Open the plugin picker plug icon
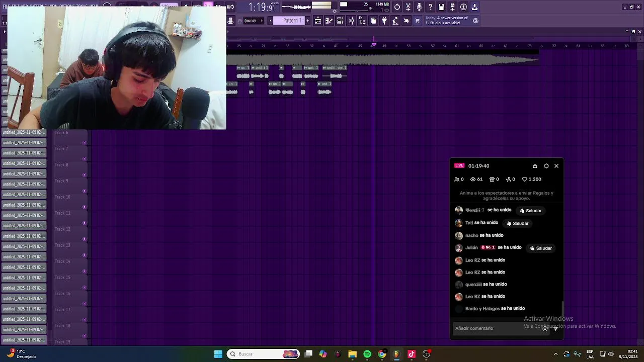The height and width of the screenshot is (362, 644). [384, 21]
